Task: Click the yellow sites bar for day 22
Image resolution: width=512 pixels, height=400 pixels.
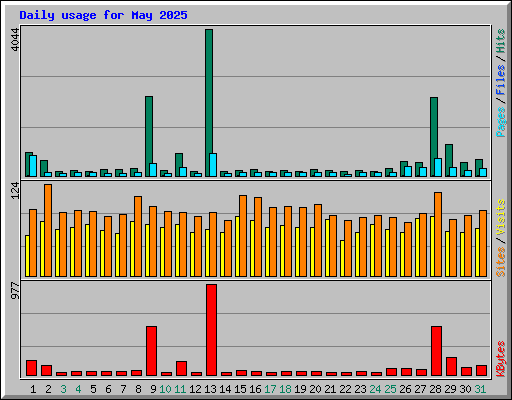Action: 342,258
